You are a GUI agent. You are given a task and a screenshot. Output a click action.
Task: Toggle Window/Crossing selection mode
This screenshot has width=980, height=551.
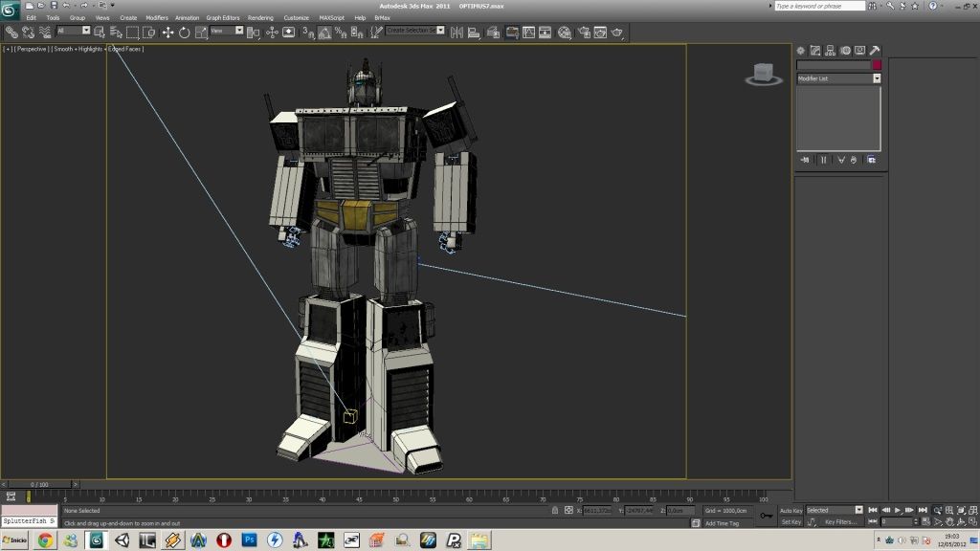click(x=148, y=33)
